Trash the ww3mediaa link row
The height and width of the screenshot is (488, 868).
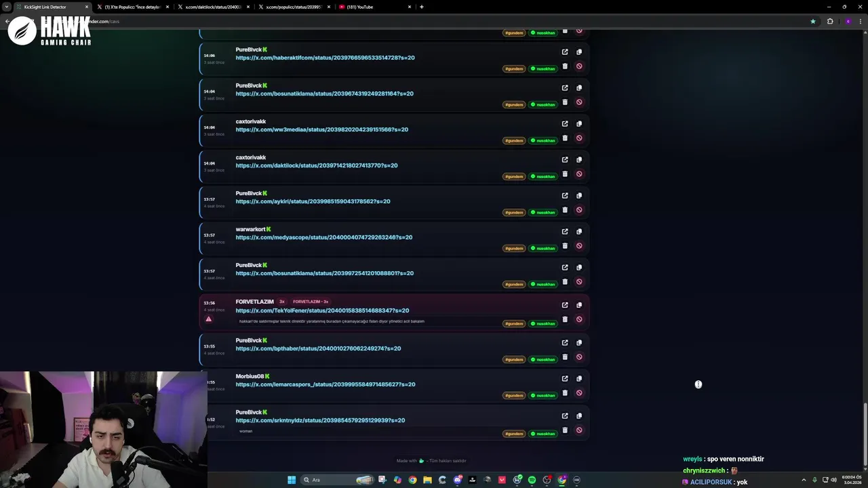(x=565, y=138)
